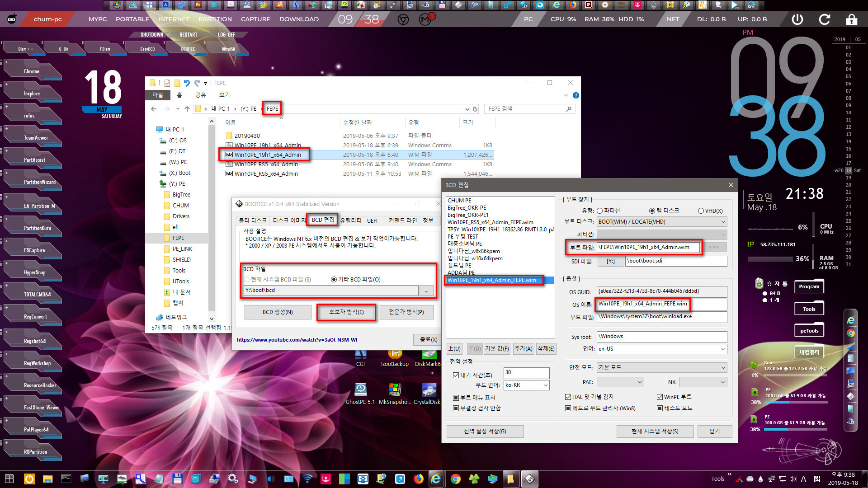Screen dimensions: 868x488
Task: Open the NX dropdown
Action: pos(703,382)
